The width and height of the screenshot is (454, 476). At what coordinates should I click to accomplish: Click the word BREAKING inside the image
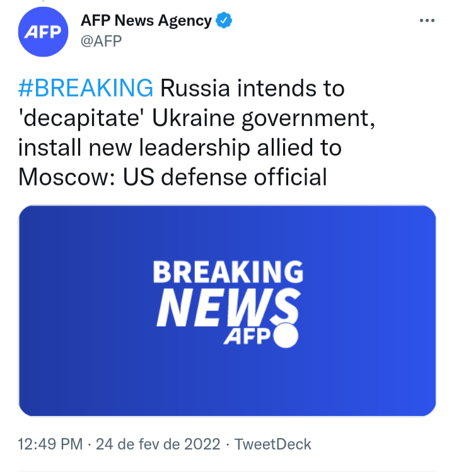(228, 272)
